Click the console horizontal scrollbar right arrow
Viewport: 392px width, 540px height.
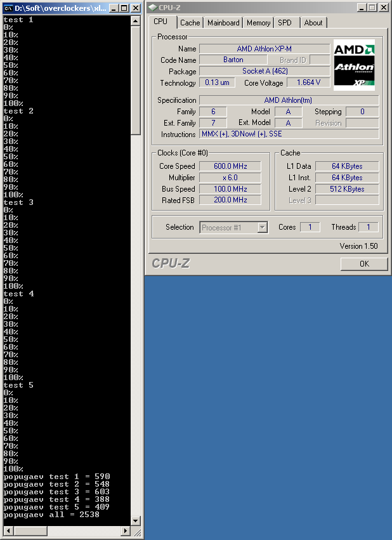[126, 530]
